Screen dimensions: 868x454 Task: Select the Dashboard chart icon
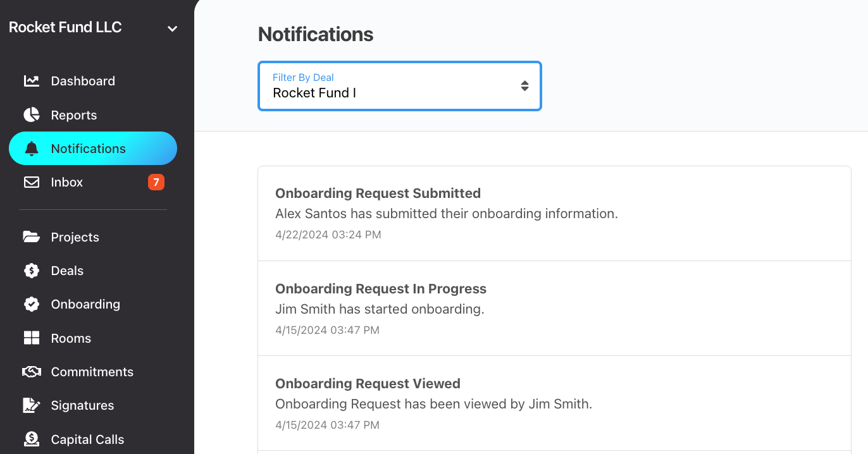point(32,81)
